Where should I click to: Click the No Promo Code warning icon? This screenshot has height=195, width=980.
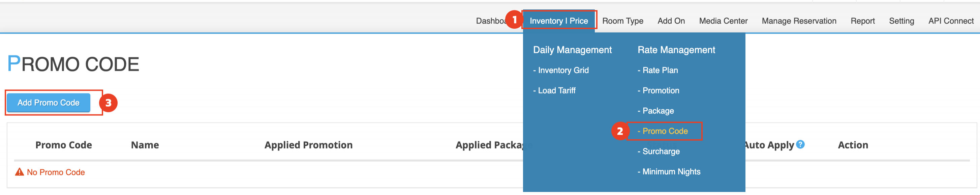pos(20,172)
